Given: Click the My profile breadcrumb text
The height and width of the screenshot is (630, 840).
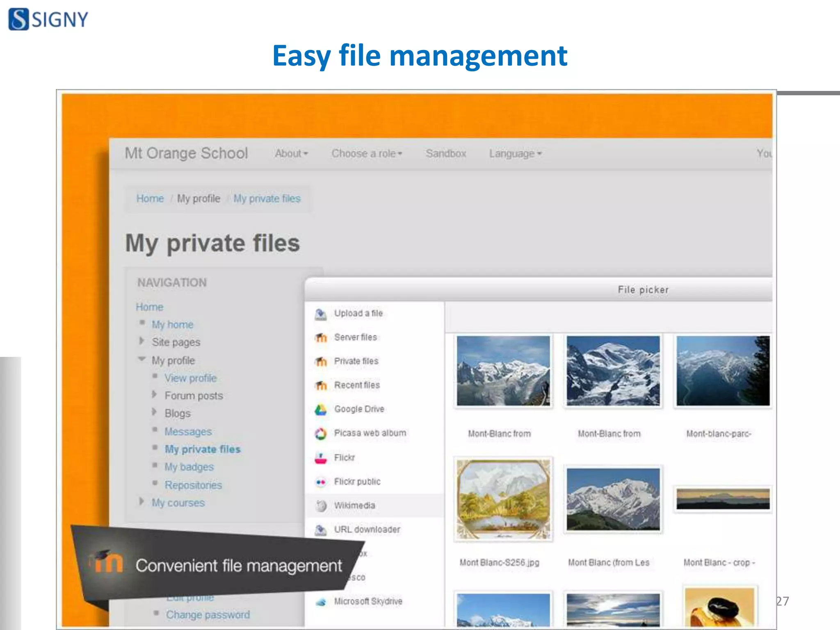Looking at the screenshot, I should pos(199,199).
